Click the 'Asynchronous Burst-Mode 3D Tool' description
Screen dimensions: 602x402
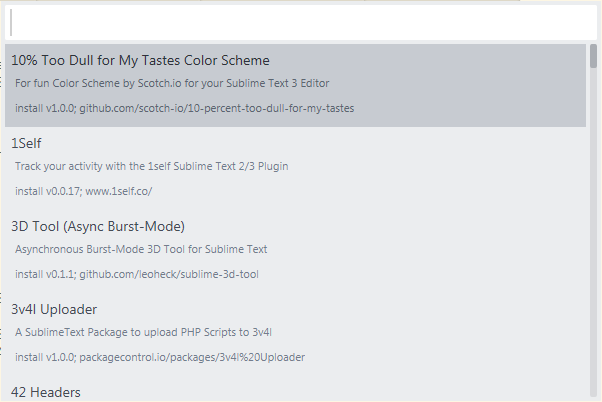[x=141, y=249]
